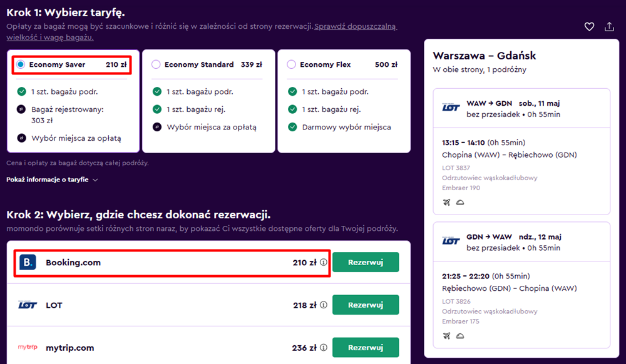Click the Booking.com provider name
The width and height of the screenshot is (626, 364).
[73, 262]
